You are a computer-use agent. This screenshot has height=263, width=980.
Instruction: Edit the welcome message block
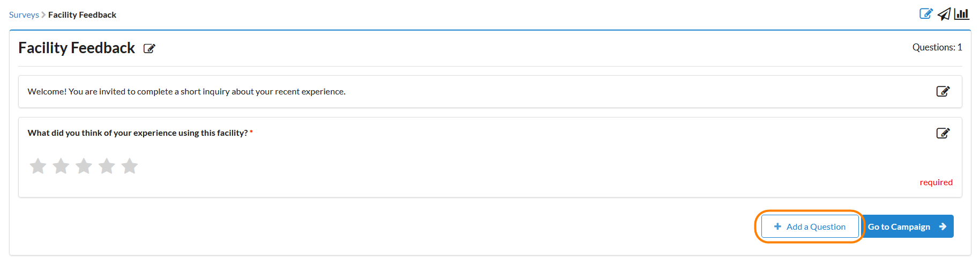pyautogui.click(x=943, y=91)
